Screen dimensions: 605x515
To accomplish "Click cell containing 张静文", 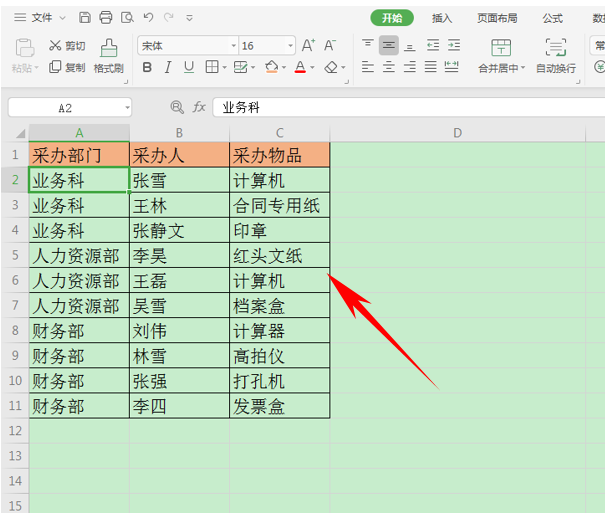I will pos(179,230).
